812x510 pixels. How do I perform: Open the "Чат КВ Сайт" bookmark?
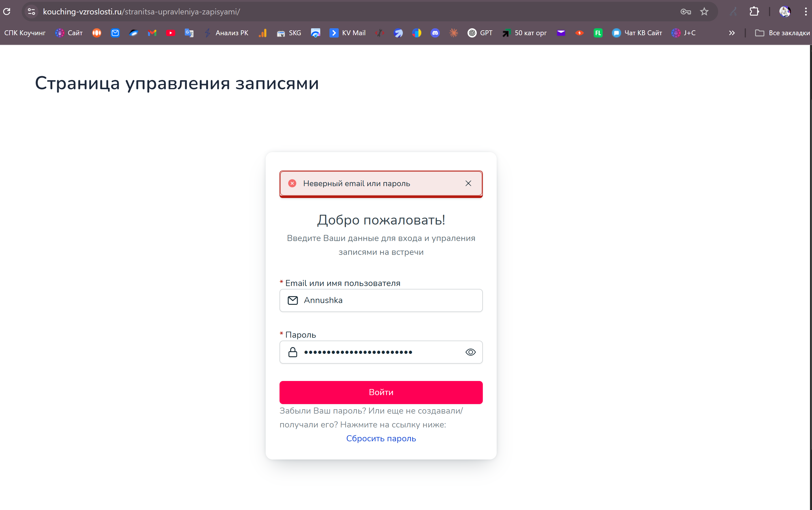[x=637, y=33]
